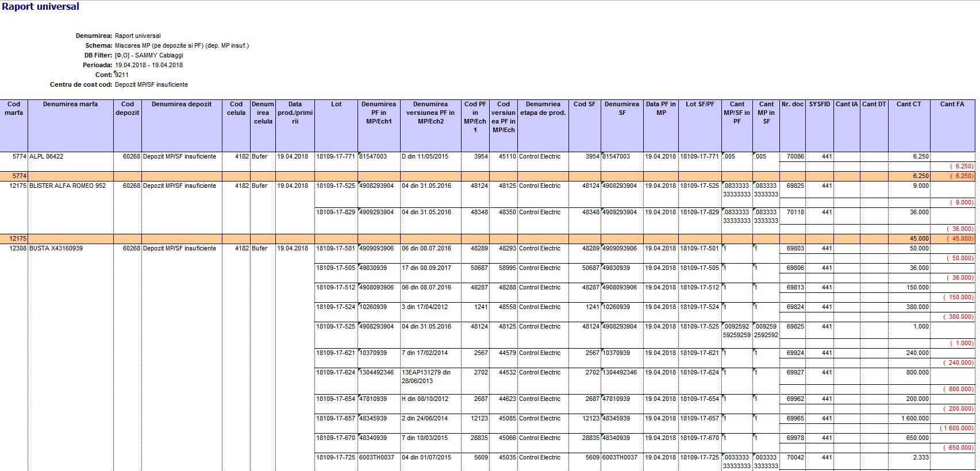
Task: Click the Schema value Miscarea MP
Action: (182, 45)
